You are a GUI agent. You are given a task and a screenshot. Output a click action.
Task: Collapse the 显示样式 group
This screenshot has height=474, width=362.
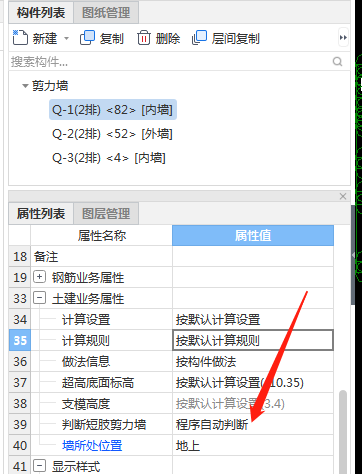(x=39, y=466)
